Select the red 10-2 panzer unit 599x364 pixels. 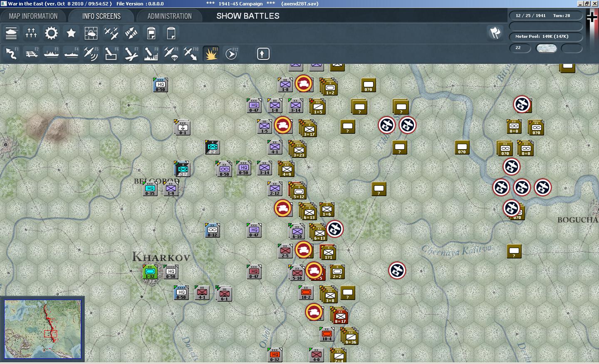click(x=306, y=293)
